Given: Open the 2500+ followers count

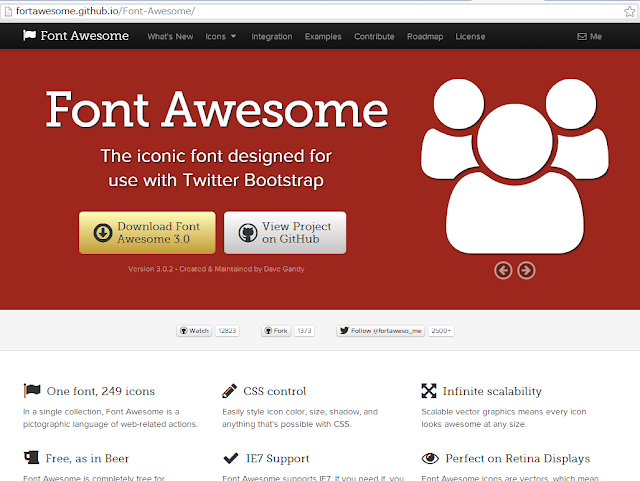Looking at the screenshot, I should [x=441, y=331].
